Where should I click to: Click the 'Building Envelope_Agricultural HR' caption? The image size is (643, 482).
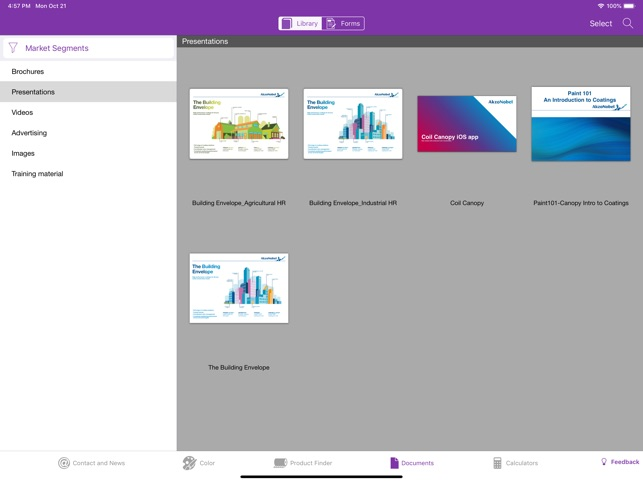pos(239,203)
